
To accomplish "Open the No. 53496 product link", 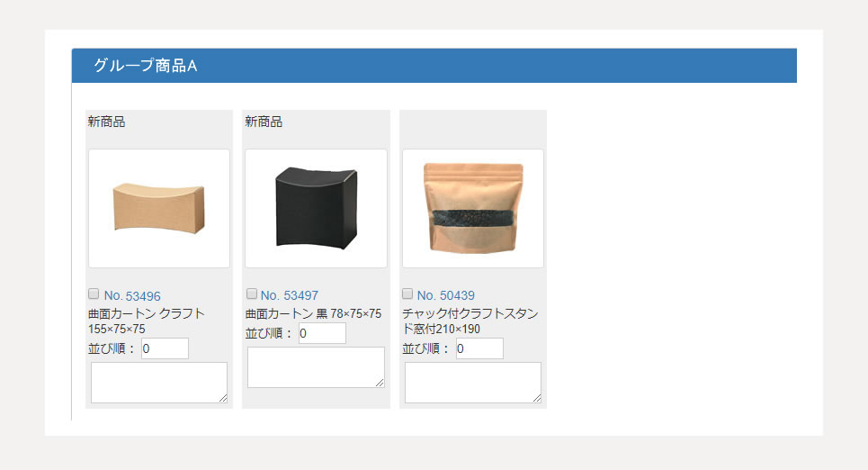I will click(132, 296).
